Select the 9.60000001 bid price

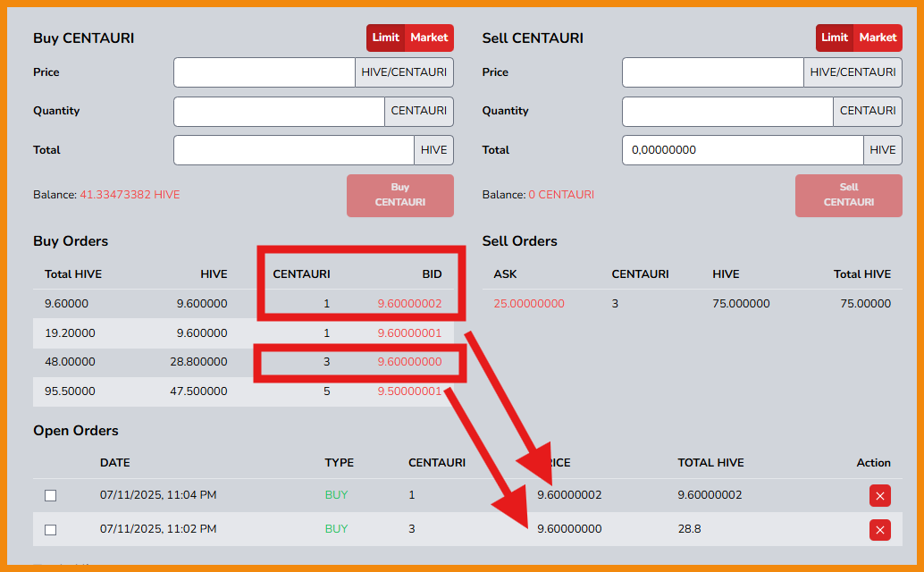pyautogui.click(x=409, y=333)
